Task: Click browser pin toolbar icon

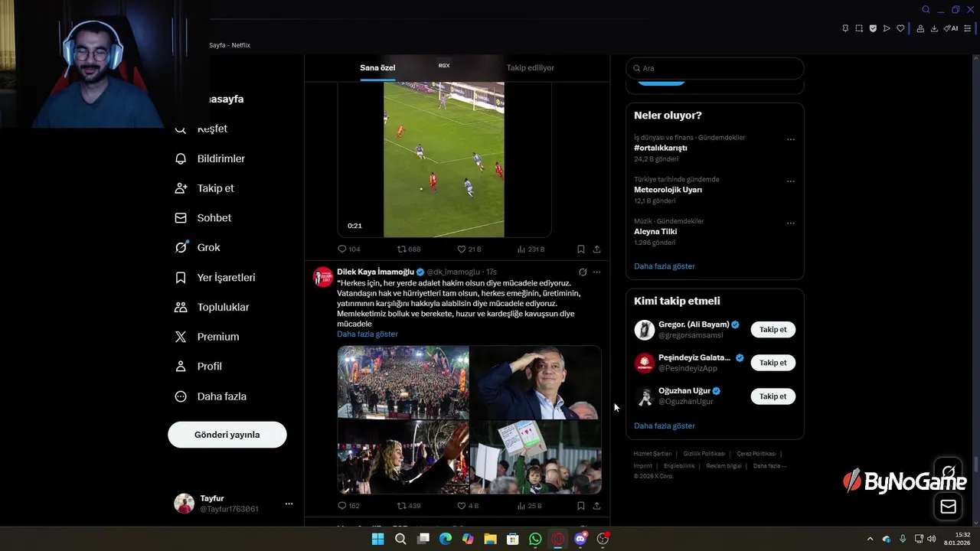Action: point(845,28)
